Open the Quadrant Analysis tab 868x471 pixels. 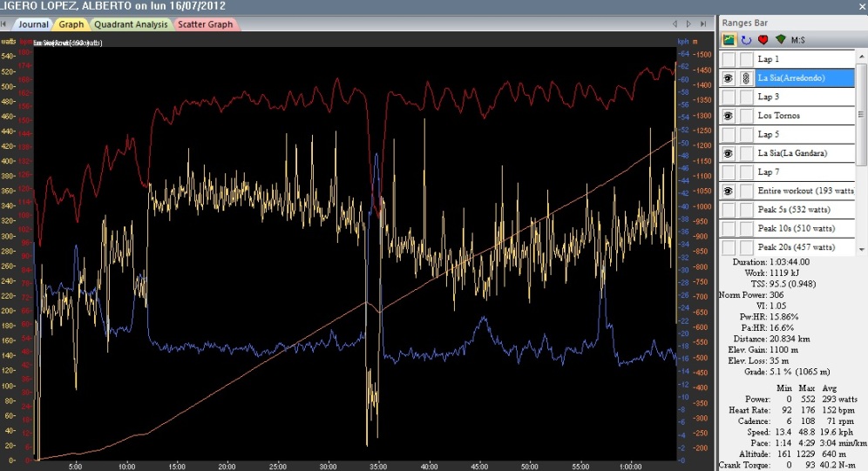131,24
